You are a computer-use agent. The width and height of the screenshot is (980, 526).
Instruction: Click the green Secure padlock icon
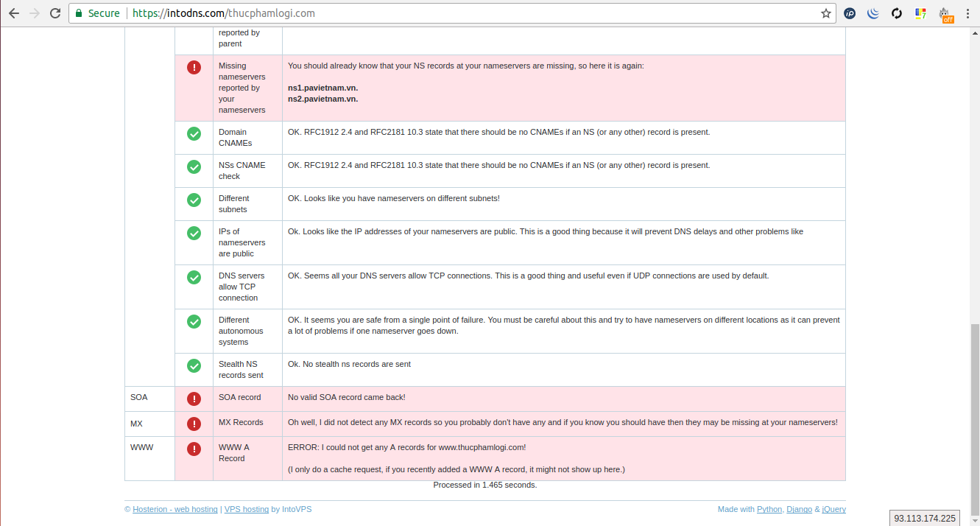tap(79, 13)
